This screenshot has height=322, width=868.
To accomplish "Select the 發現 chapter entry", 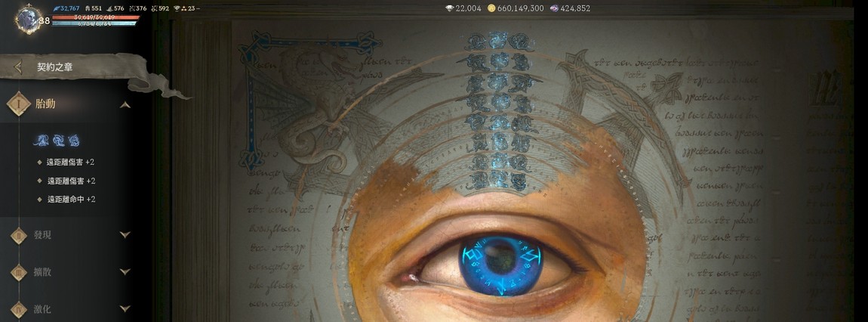I will 43,235.
